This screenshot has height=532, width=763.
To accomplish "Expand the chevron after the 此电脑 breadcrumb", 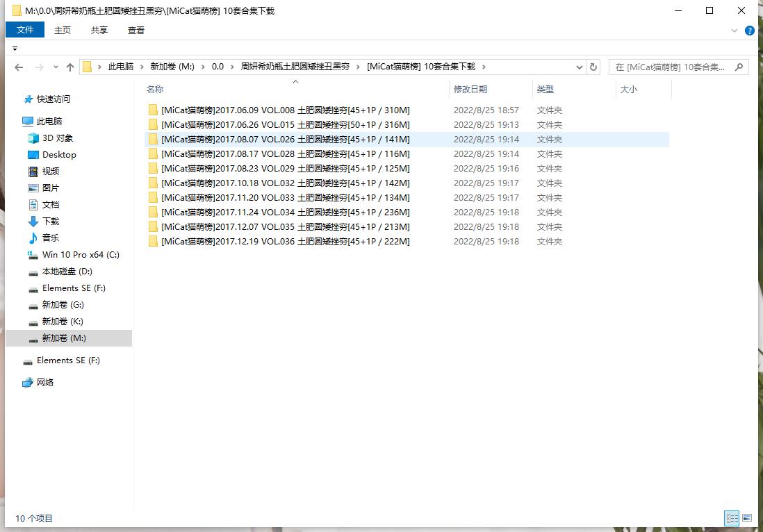I will pyautogui.click(x=142, y=67).
